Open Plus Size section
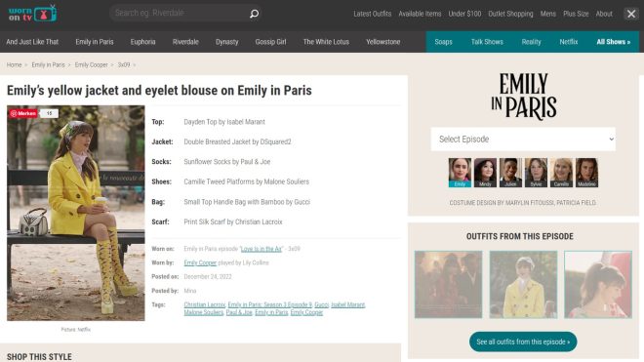 pos(576,14)
